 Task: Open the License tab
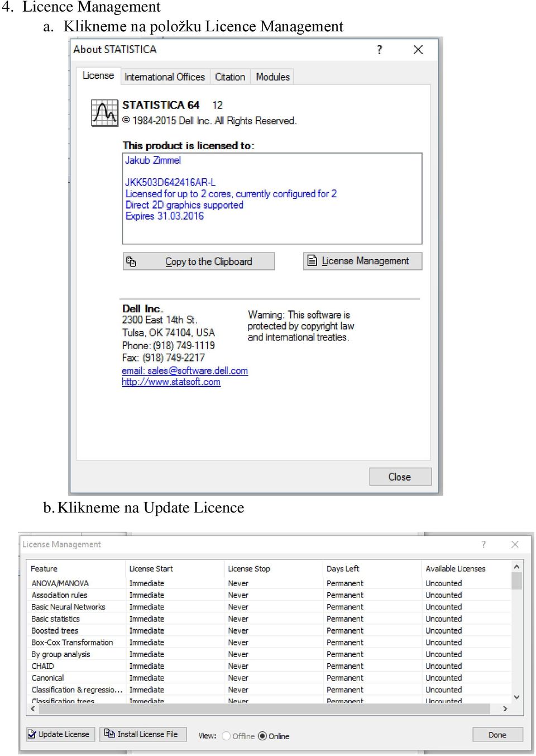[x=98, y=75]
